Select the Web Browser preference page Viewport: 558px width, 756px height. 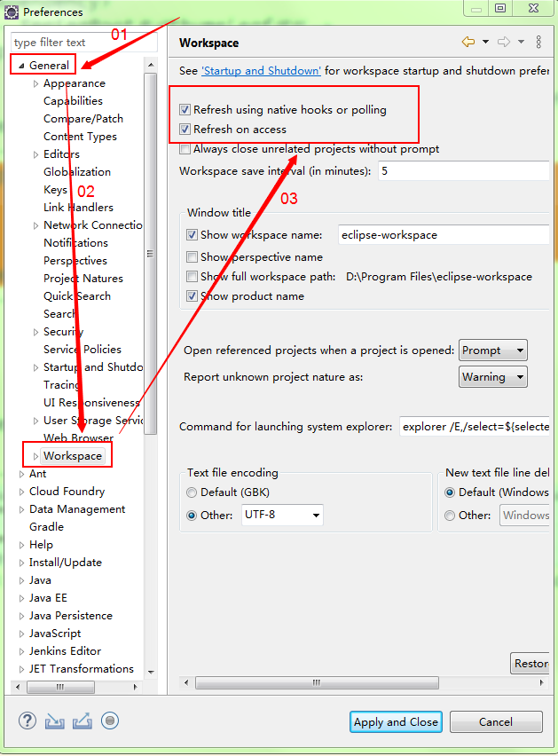pos(78,437)
